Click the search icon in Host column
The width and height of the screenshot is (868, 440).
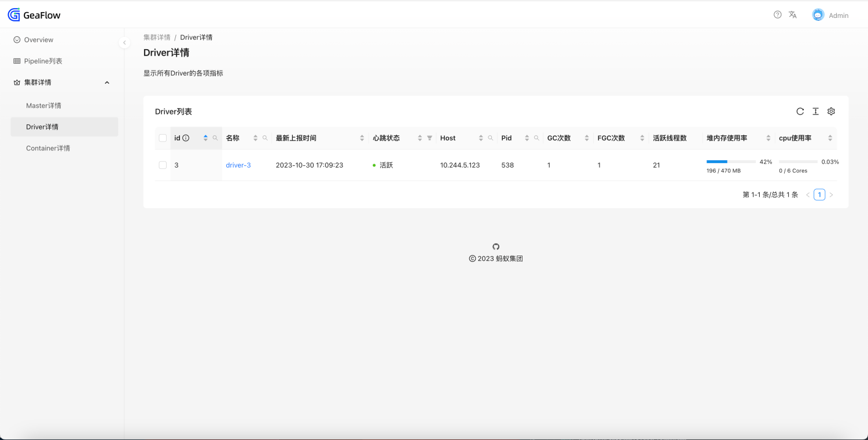click(491, 138)
